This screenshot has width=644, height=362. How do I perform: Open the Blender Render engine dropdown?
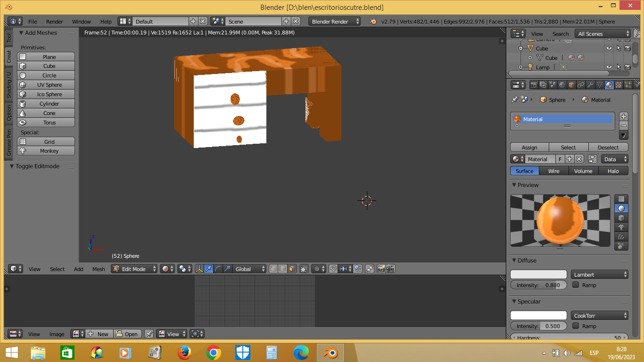[x=335, y=21]
